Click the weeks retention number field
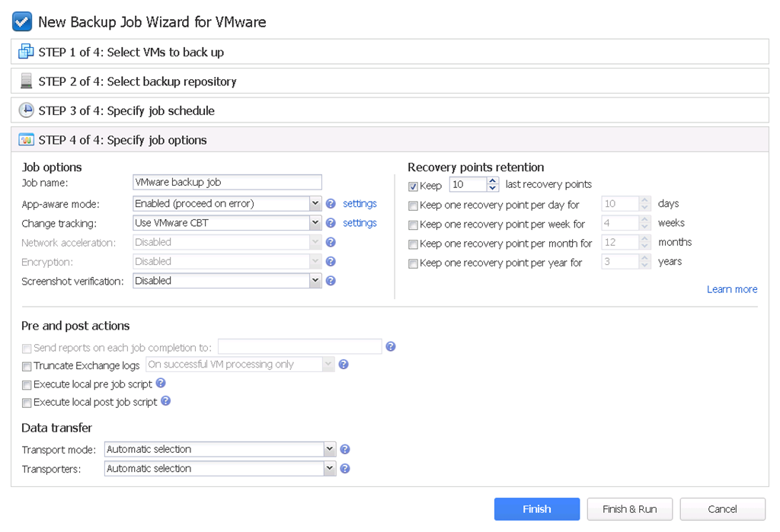The height and width of the screenshot is (532, 780). (620, 223)
